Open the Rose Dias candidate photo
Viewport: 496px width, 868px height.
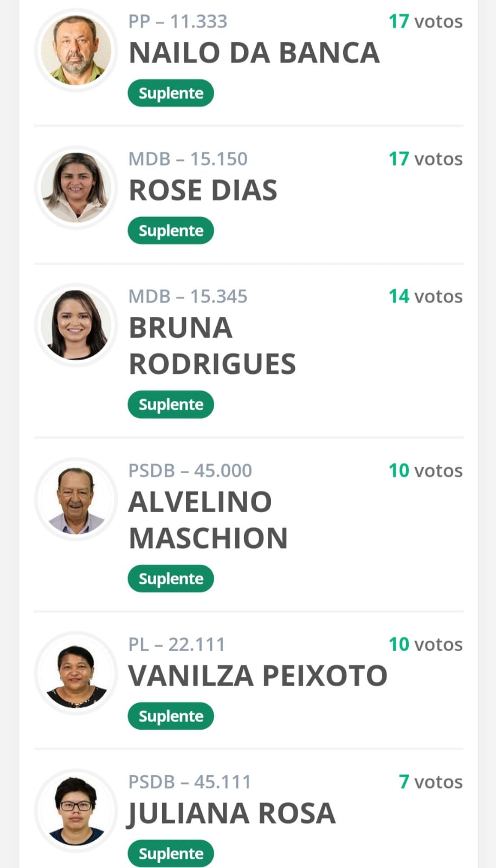pyautogui.click(x=76, y=187)
